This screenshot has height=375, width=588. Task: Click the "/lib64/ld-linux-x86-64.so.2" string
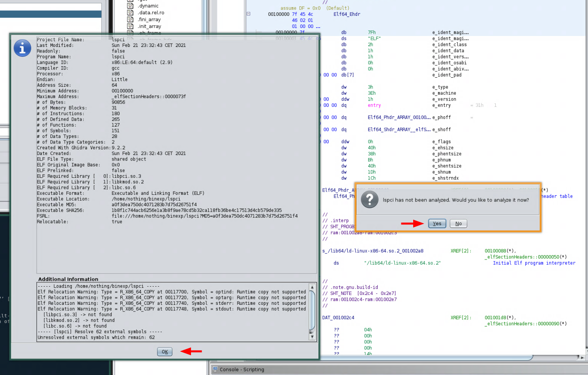coord(402,263)
